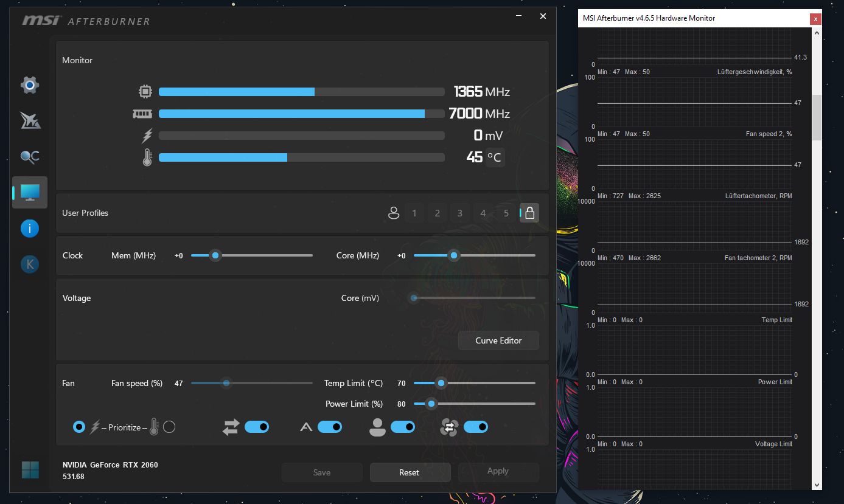Launch the OC Scanner icon in sidebar

(x=30, y=157)
